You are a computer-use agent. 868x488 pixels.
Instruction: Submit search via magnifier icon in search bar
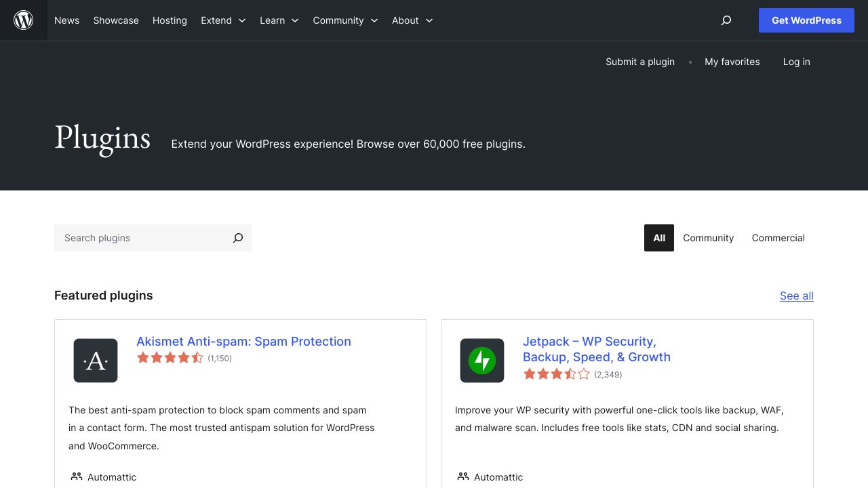237,238
